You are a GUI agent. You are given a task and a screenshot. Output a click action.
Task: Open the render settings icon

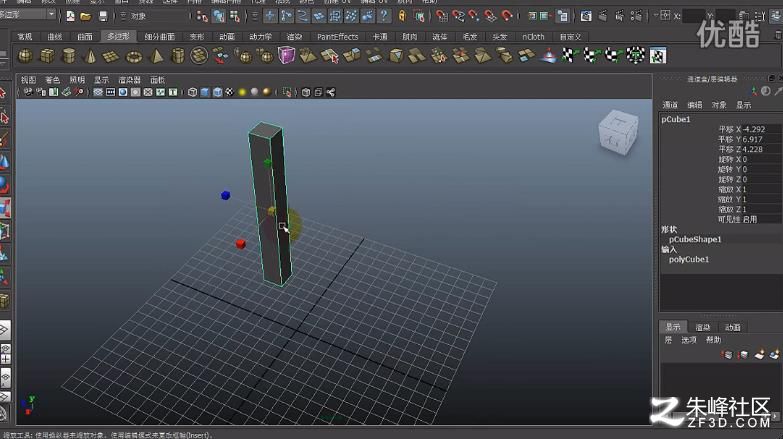(636, 16)
